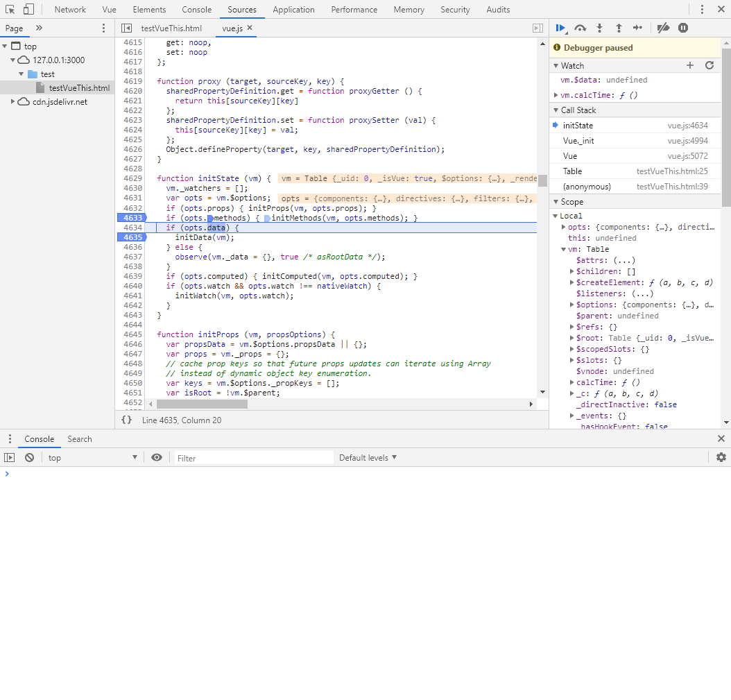731x700 pixels.
Task: Clear the console
Action: point(29,457)
